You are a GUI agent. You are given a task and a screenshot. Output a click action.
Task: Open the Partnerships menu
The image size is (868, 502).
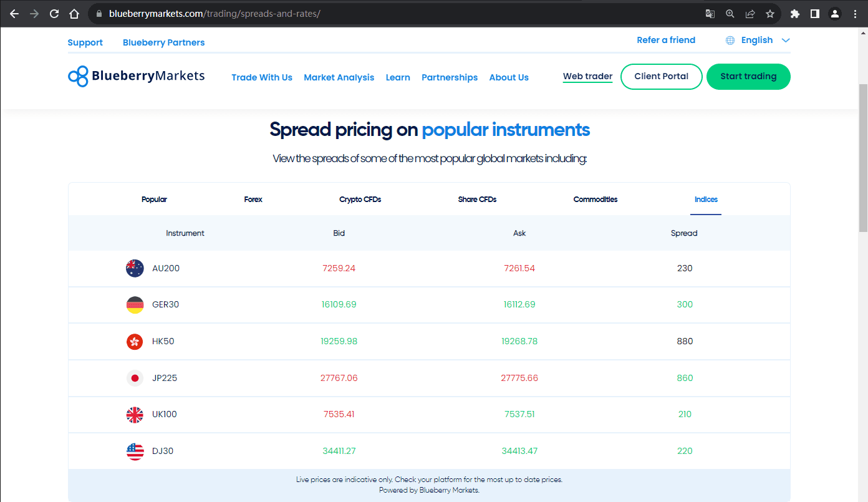click(450, 77)
